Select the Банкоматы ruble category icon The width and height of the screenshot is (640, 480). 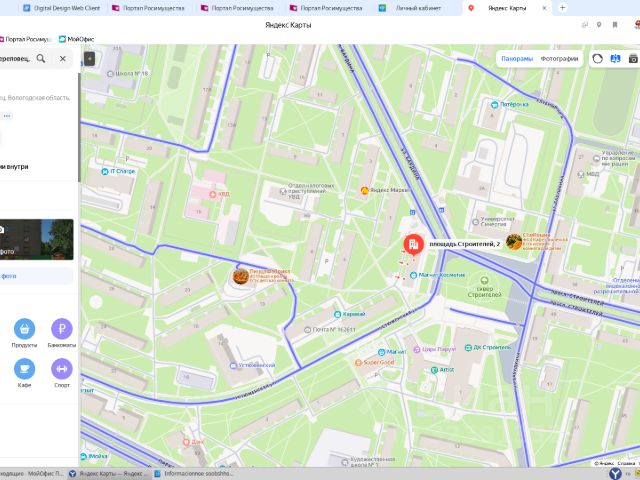[x=62, y=329]
